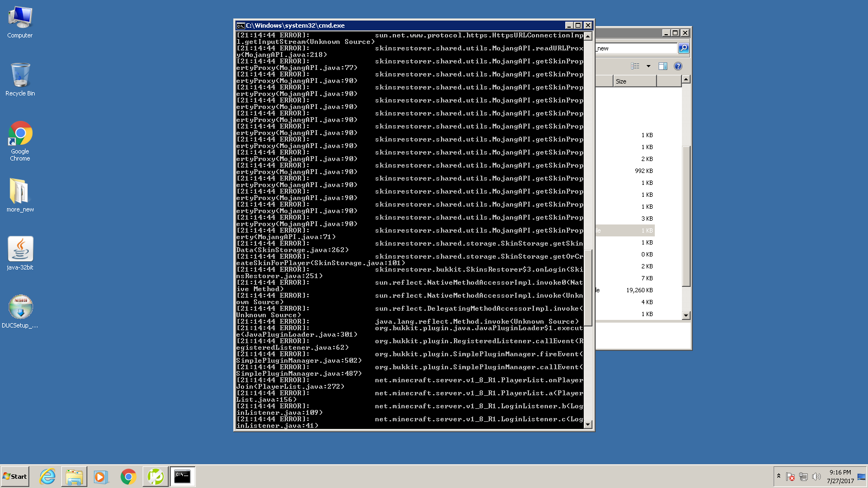The width and height of the screenshot is (868, 488).
Task: Maximize the cmd.exe window
Action: click(x=578, y=25)
